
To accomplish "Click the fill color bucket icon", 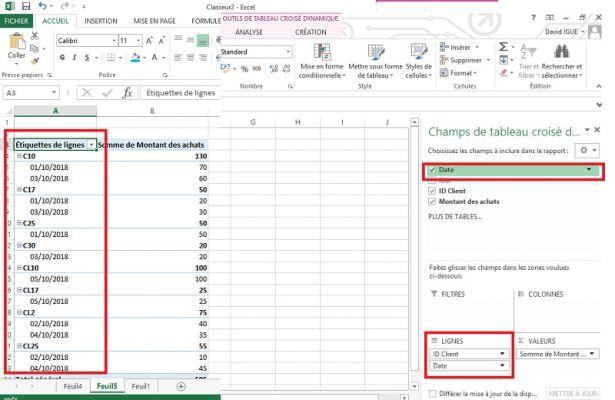I will point(136,58).
